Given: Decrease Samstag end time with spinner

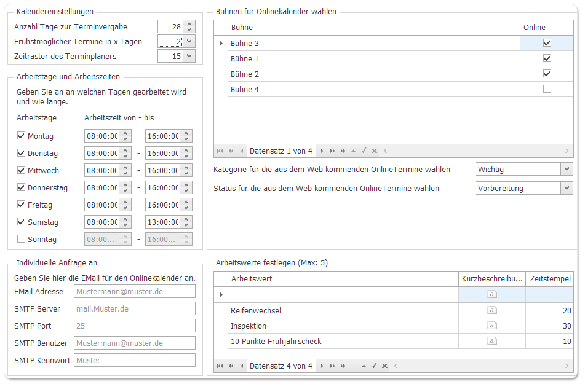Looking at the screenshot, I should point(186,225).
